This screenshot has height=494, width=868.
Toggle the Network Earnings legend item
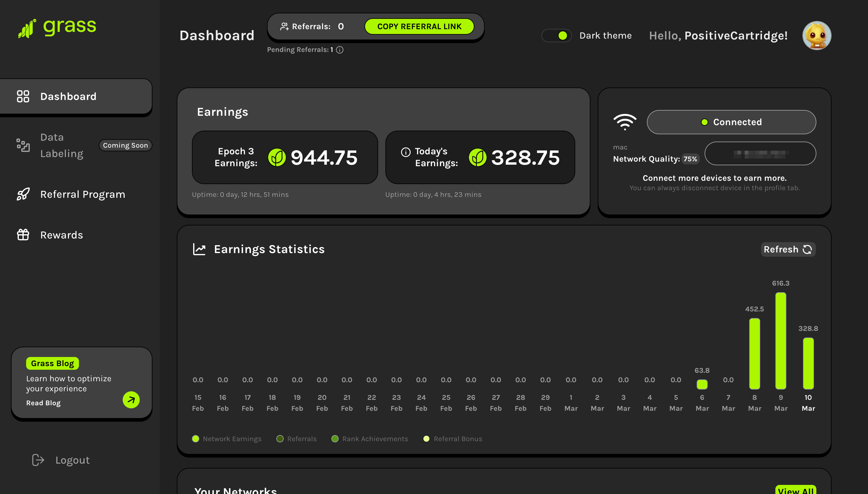(x=227, y=439)
